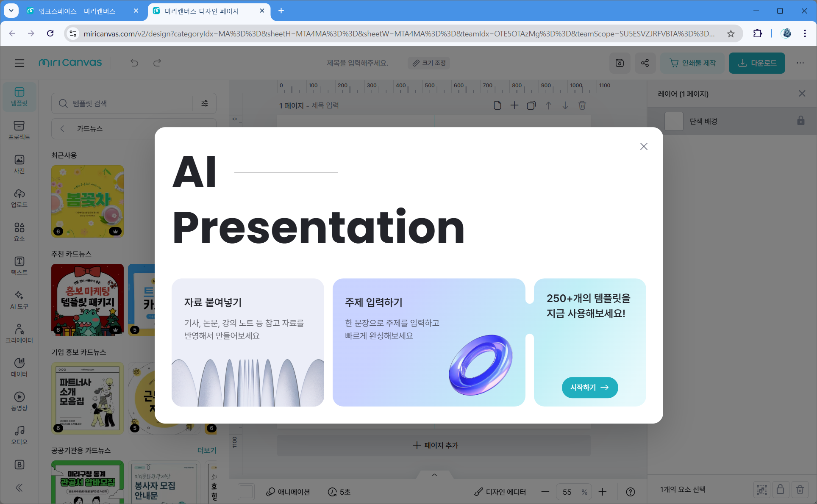Click the 다운로드 download button
Screen dimensions: 817x504
point(757,63)
